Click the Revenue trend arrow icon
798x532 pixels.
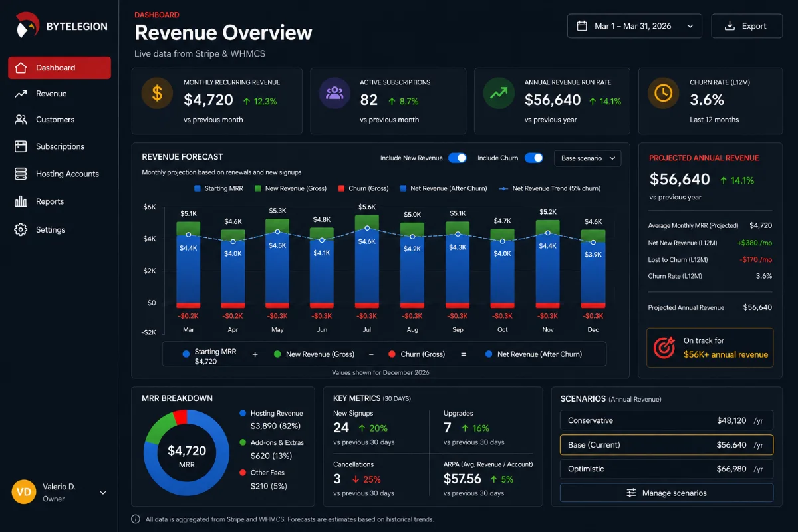[21, 94]
